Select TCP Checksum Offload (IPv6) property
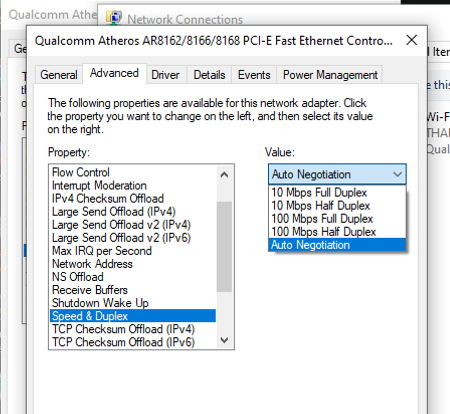Screen dimensions: 450x414 133,342
